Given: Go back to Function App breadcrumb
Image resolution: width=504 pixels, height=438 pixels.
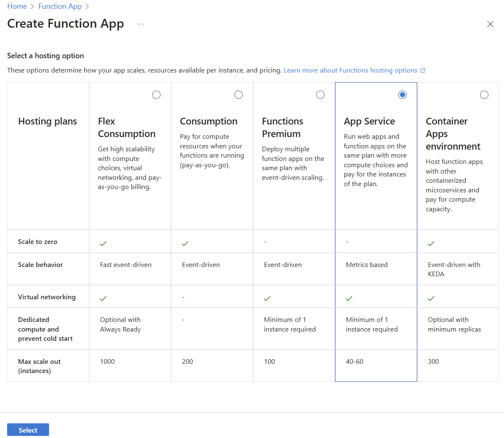Looking at the screenshot, I should click(x=60, y=6).
